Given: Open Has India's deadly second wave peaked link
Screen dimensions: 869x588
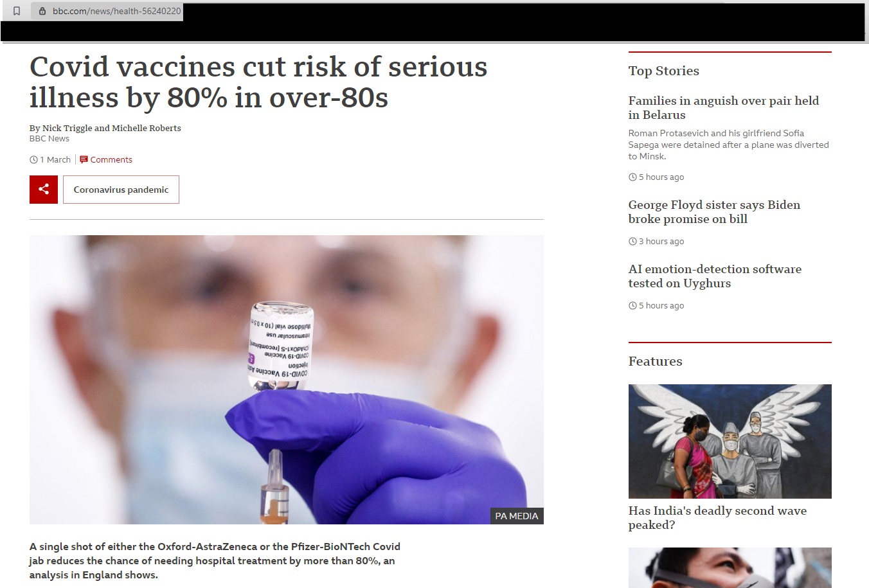Looking at the screenshot, I should click(x=717, y=517).
